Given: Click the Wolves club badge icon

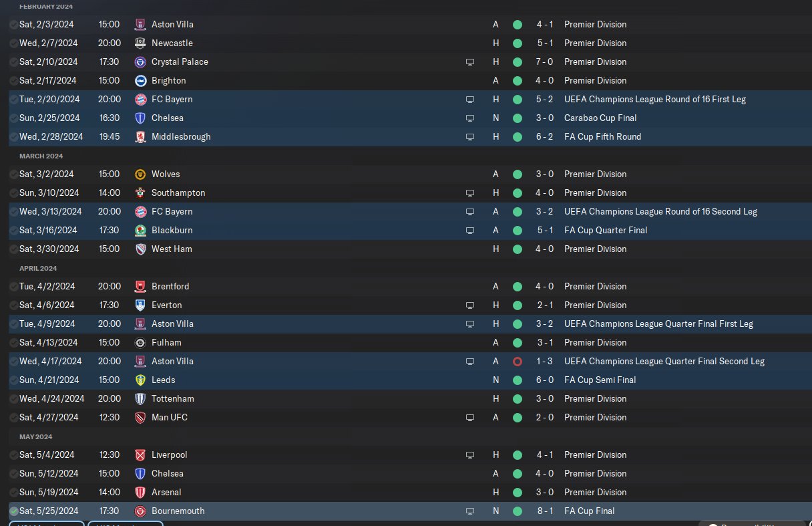Looking at the screenshot, I should 140,174.
